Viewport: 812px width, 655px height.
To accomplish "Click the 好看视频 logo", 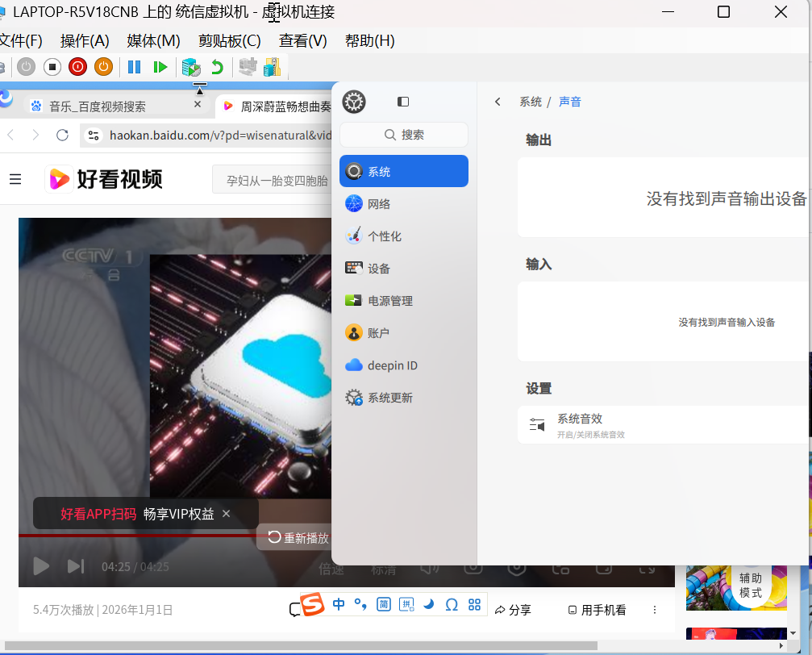I will 103,179.
